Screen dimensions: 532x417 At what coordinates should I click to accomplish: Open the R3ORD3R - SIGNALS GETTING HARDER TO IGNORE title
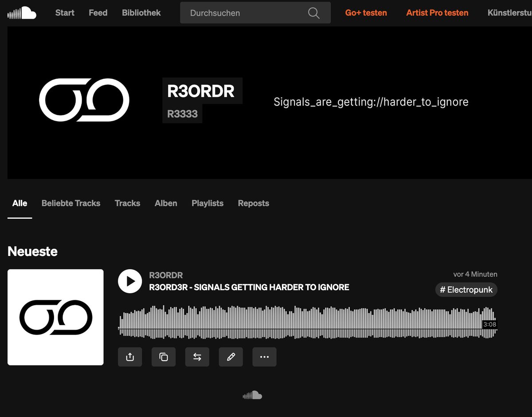(x=249, y=287)
